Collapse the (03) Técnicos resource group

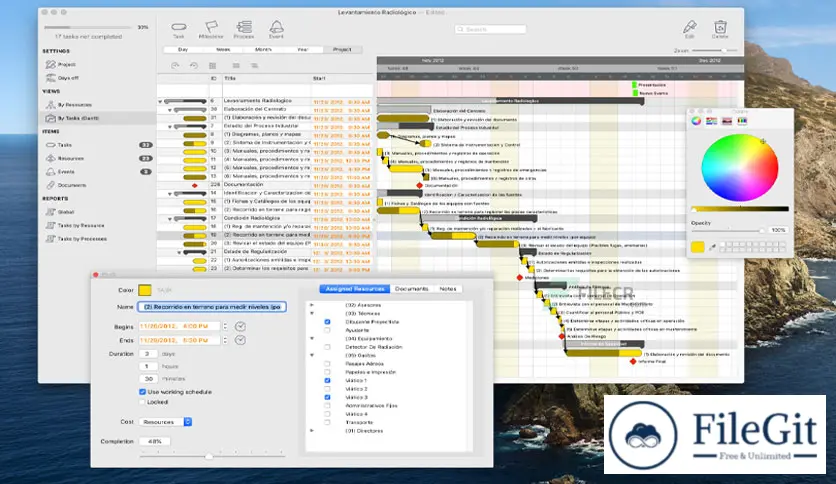(x=312, y=313)
